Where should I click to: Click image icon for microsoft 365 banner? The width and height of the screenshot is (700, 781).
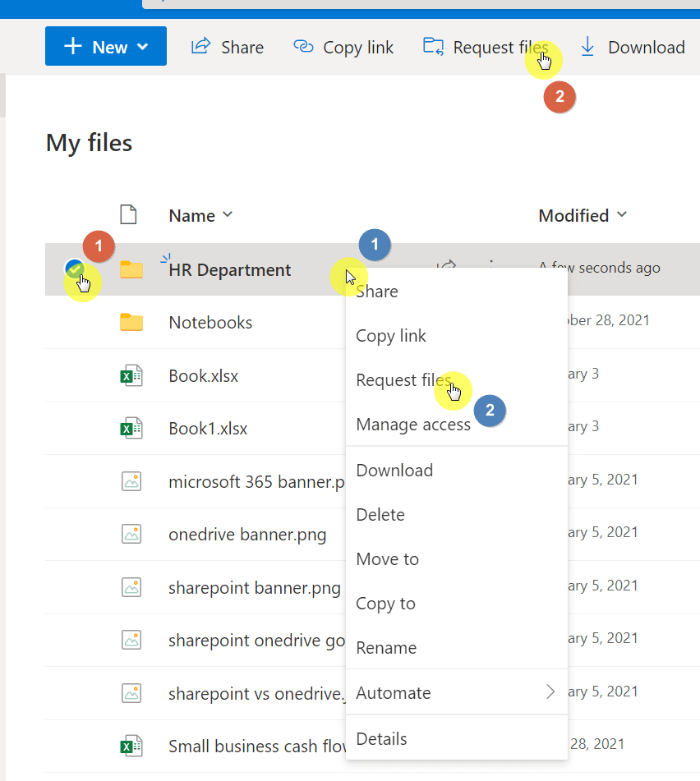click(x=131, y=481)
